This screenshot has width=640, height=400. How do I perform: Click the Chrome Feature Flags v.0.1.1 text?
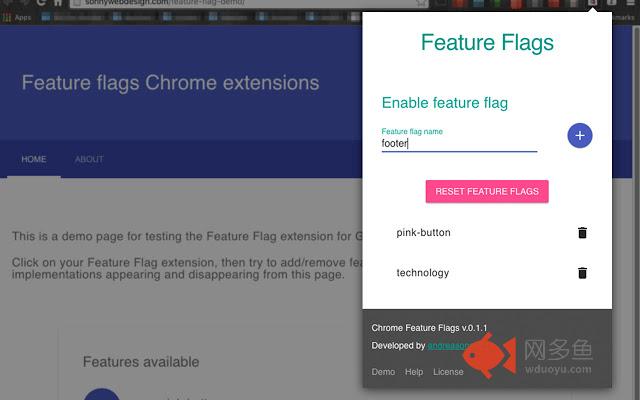click(429, 328)
